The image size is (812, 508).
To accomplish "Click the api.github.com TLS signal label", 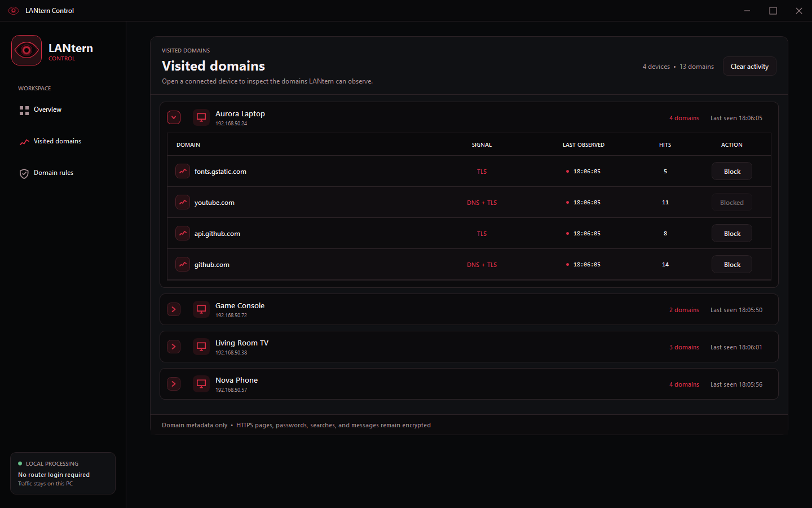I will pyautogui.click(x=482, y=234).
